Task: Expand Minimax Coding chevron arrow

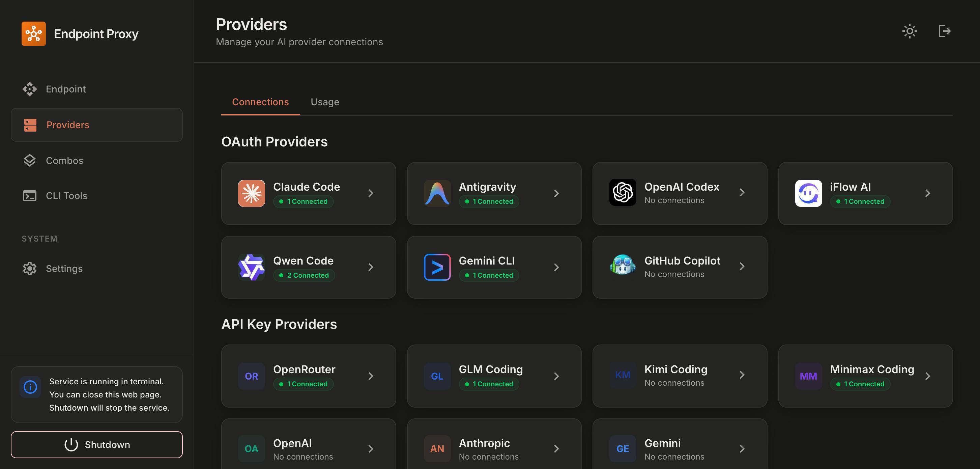Action: pyautogui.click(x=927, y=376)
